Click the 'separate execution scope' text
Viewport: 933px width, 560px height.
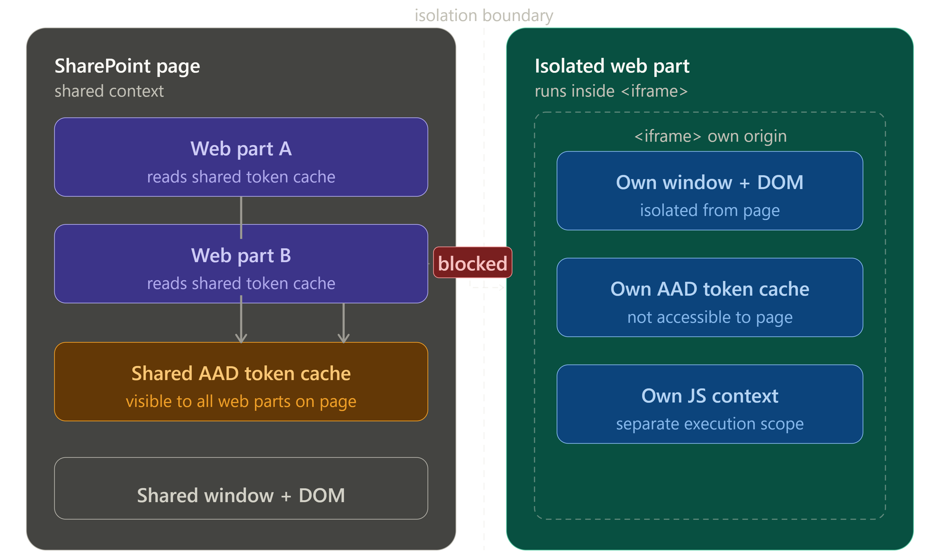tap(710, 424)
